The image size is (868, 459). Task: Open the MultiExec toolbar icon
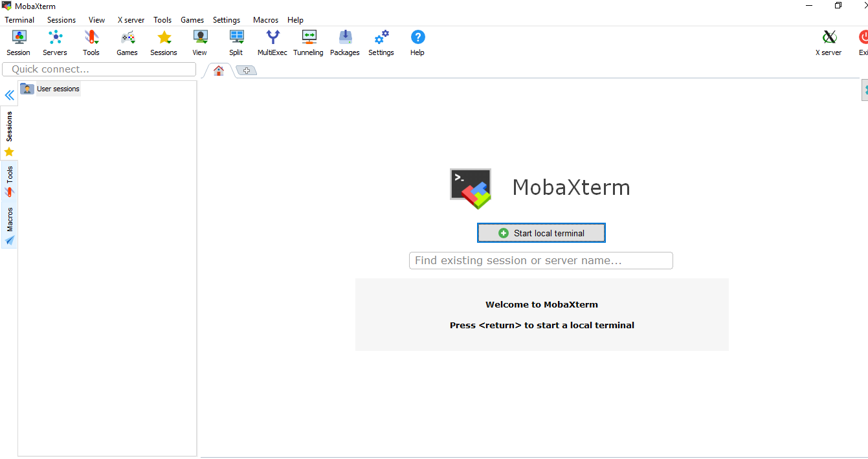(273, 43)
